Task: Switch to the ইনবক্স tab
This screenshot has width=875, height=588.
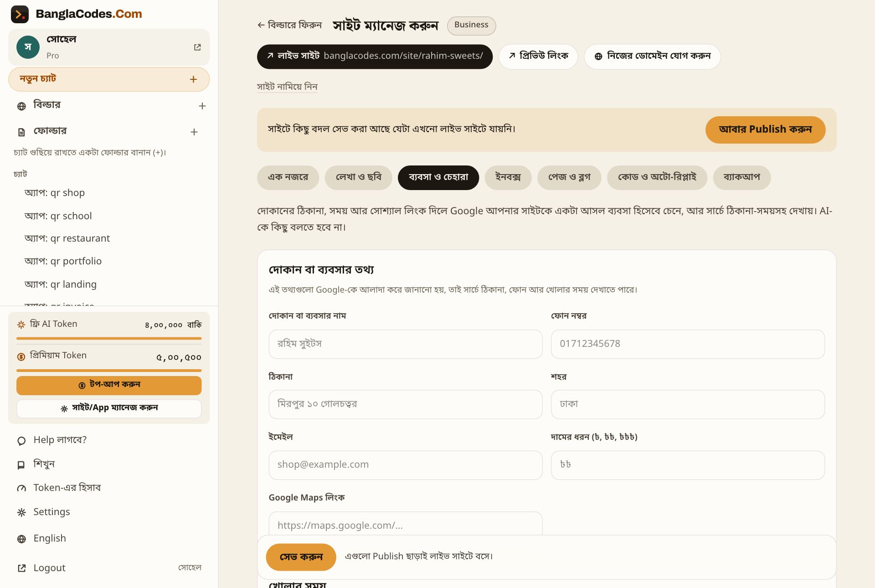Action: point(508,177)
